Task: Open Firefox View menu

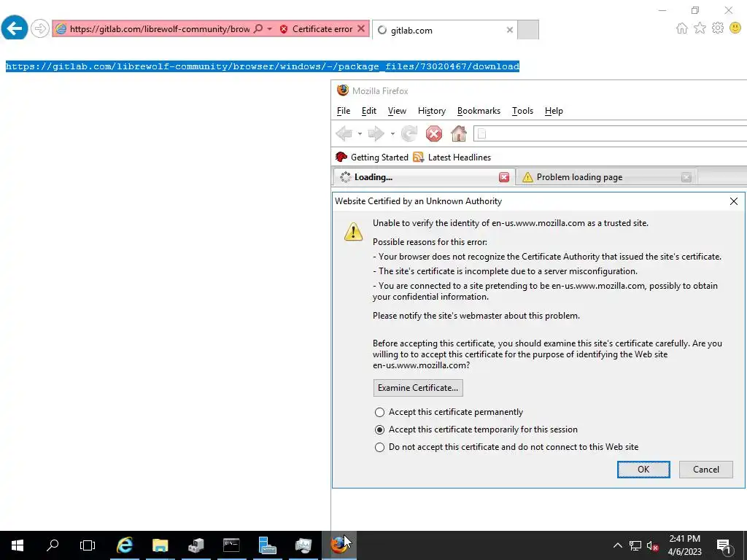Action: click(397, 111)
